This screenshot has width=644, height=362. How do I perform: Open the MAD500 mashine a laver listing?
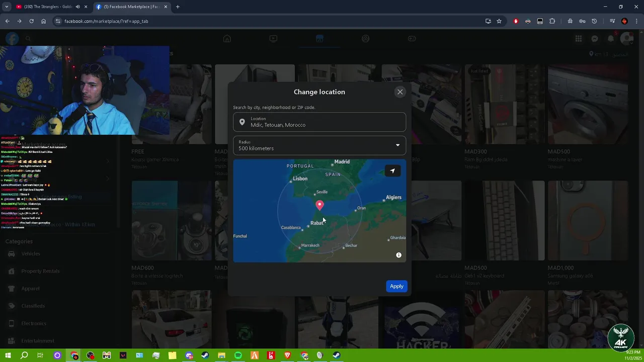point(588,117)
